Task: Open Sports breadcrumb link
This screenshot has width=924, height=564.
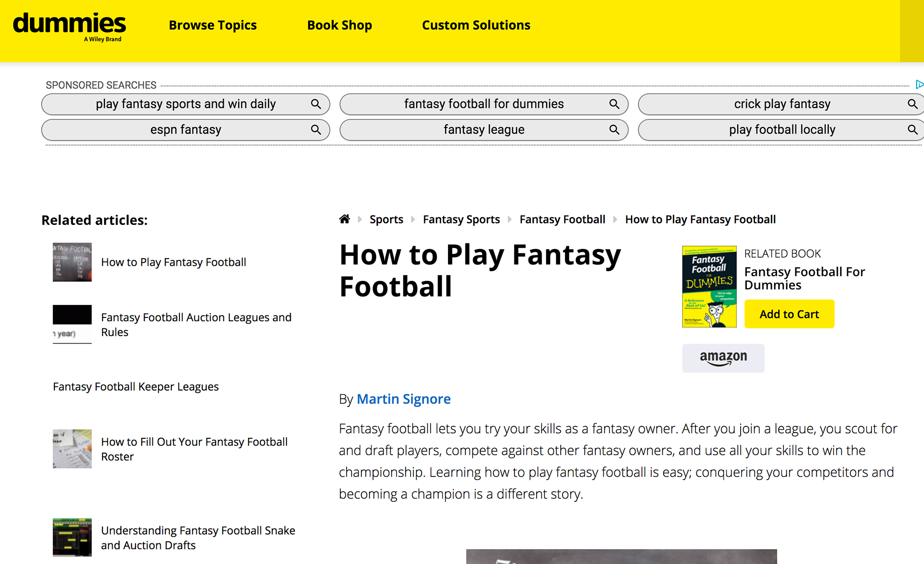Action: coord(386,220)
